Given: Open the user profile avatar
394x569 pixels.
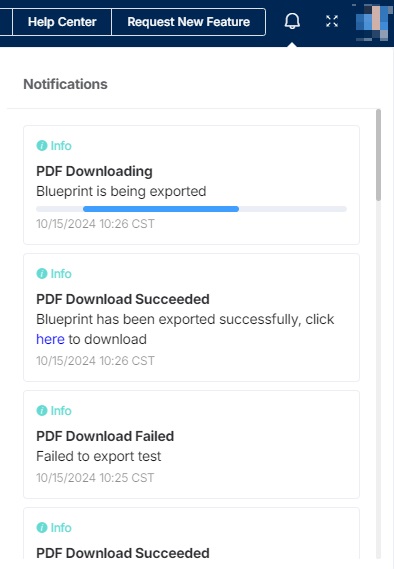Looking at the screenshot, I should click(372, 22).
